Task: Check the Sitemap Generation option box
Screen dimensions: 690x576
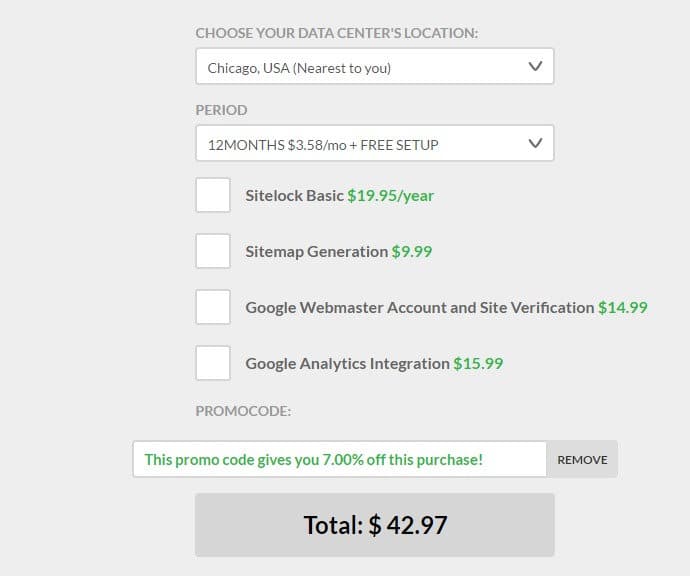Action: [x=213, y=251]
